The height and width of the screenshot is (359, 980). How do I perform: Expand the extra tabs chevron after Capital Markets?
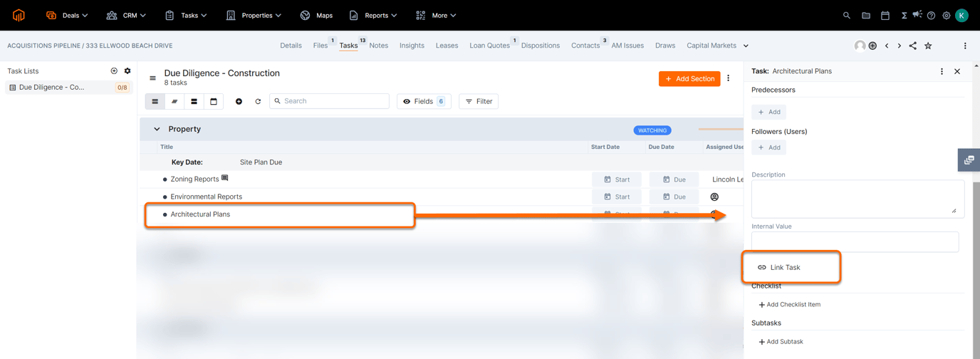click(746, 46)
